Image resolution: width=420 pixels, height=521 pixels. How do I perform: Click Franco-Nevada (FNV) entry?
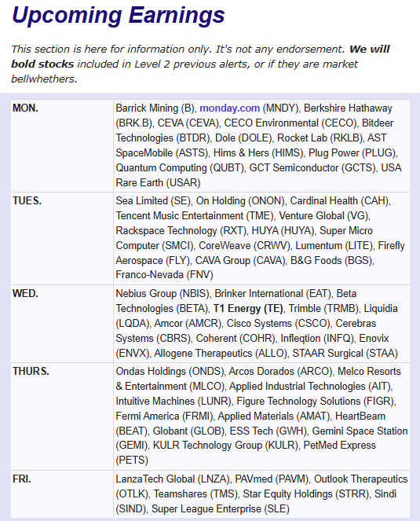tap(164, 275)
